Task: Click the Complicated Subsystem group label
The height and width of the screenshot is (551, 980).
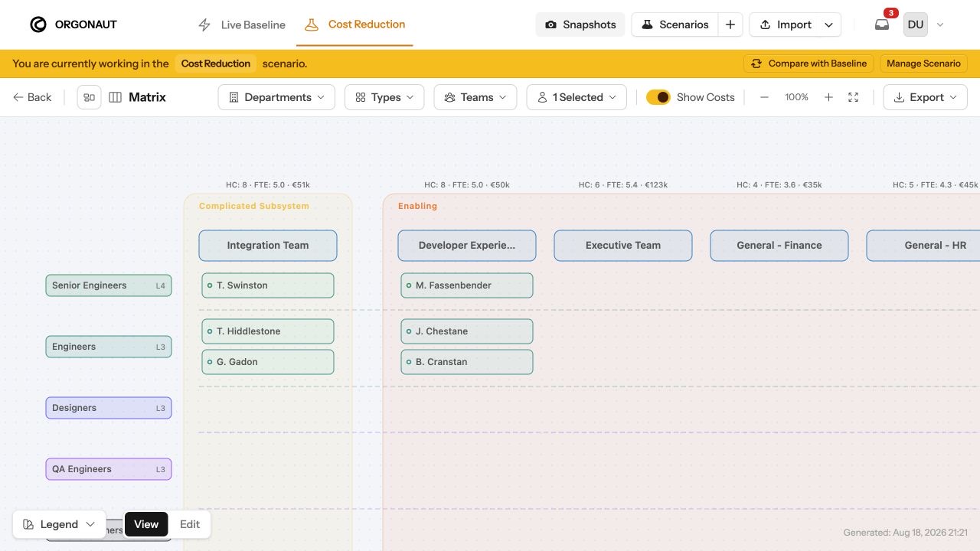Action: tap(254, 206)
